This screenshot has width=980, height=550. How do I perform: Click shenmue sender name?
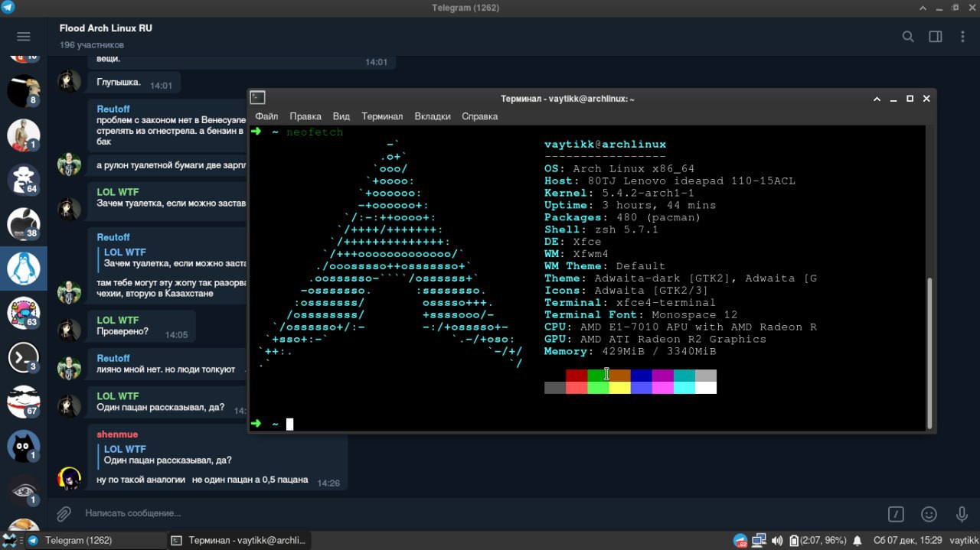(117, 434)
